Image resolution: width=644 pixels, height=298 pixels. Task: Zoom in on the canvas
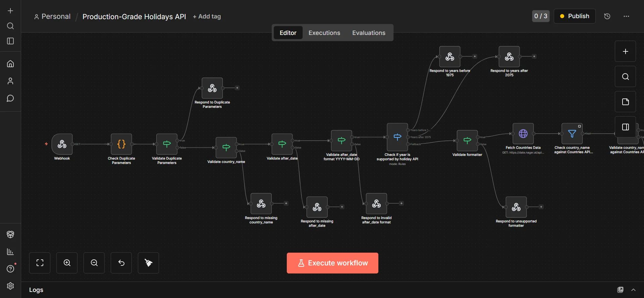(67, 263)
